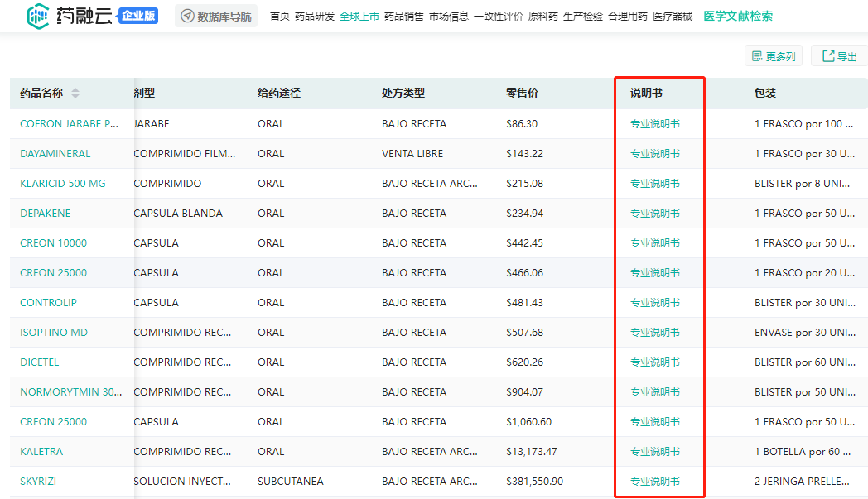Open CONTROLIP drug link
This screenshot has width=868, height=499.
click(48, 303)
